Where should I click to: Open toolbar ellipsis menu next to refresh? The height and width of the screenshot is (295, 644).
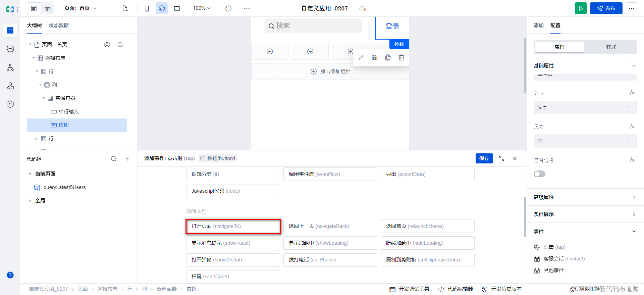pyautogui.click(x=247, y=8)
